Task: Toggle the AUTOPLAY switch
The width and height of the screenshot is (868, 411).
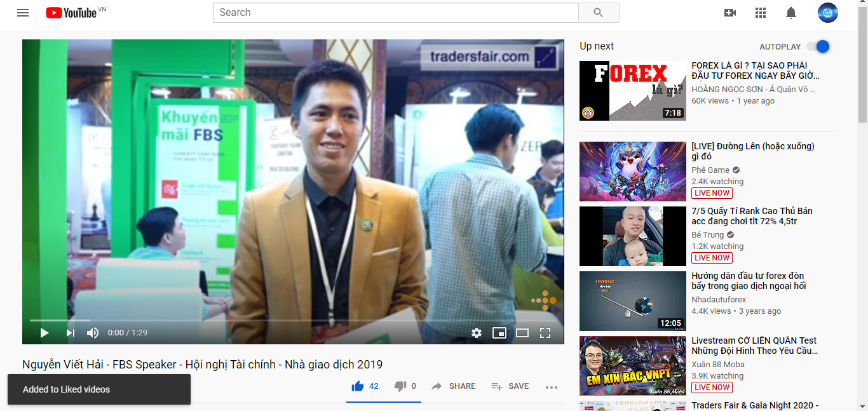Action: [x=818, y=46]
